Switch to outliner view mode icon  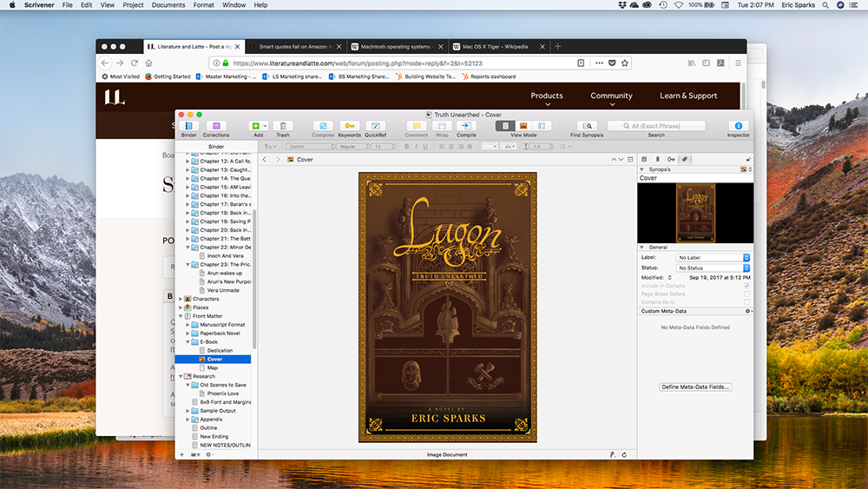[542, 126]
